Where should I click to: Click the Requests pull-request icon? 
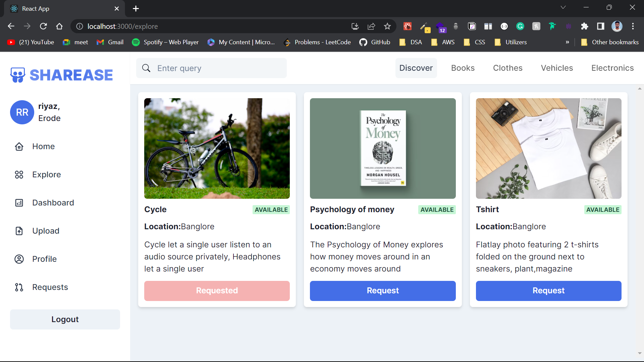[19, 287]
